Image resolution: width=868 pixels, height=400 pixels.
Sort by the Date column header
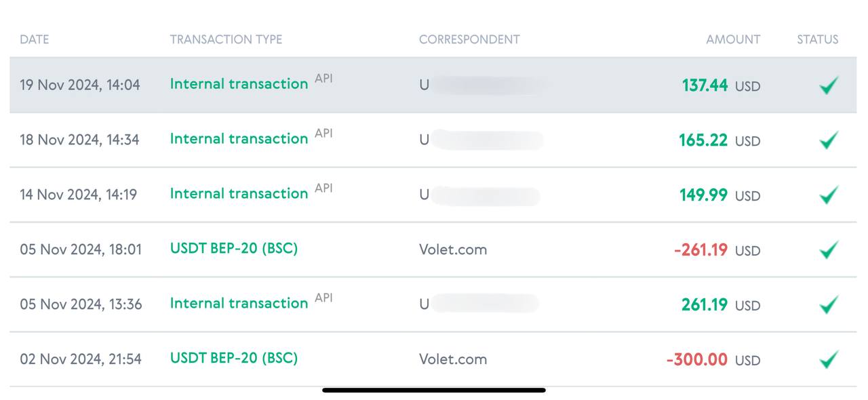(x=35, y=39)
